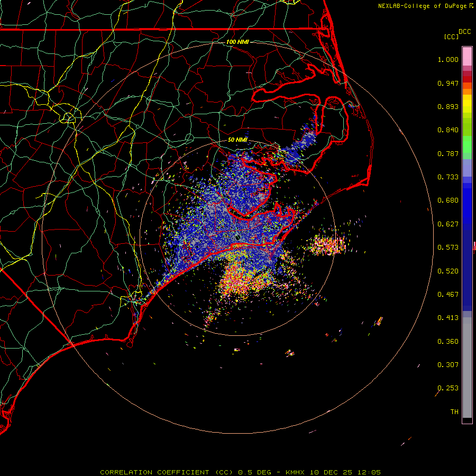Click the gray bottom segment of color bar
The image size is (476, 476).
[467, 368]
